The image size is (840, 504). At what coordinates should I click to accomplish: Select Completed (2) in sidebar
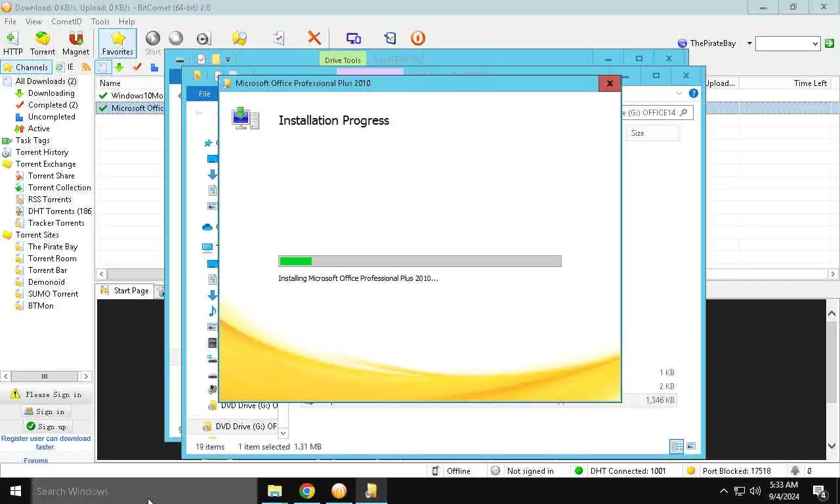(52, 105)
